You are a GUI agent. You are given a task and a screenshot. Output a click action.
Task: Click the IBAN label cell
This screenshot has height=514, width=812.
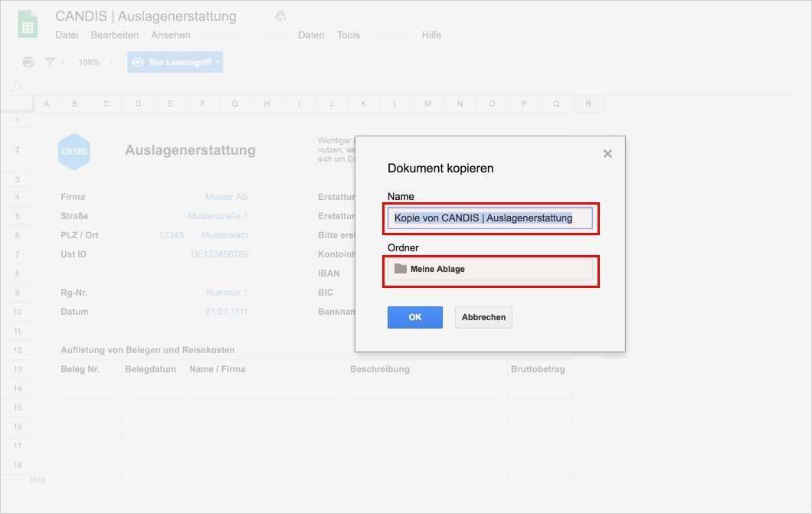(329, 273)
